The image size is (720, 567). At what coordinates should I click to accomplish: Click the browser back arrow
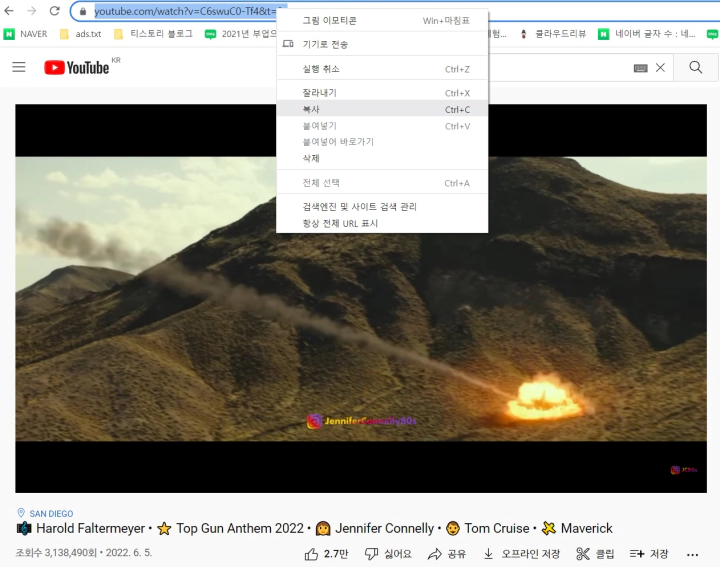pos(9,11)
